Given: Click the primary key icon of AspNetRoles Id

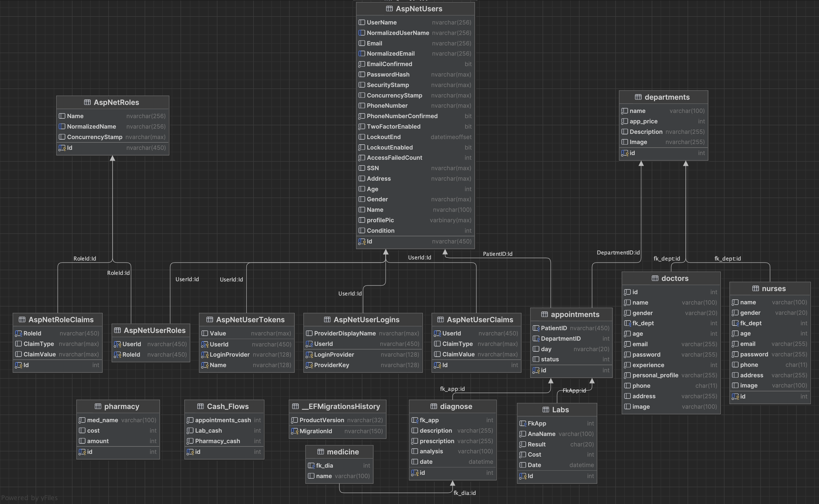Looking at the screenshot, I should point(62,148).
